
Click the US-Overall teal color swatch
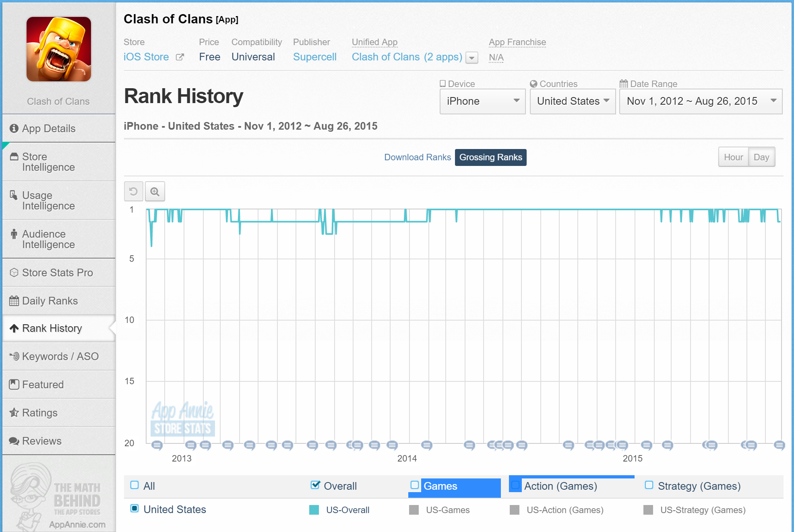pos(314,510)
